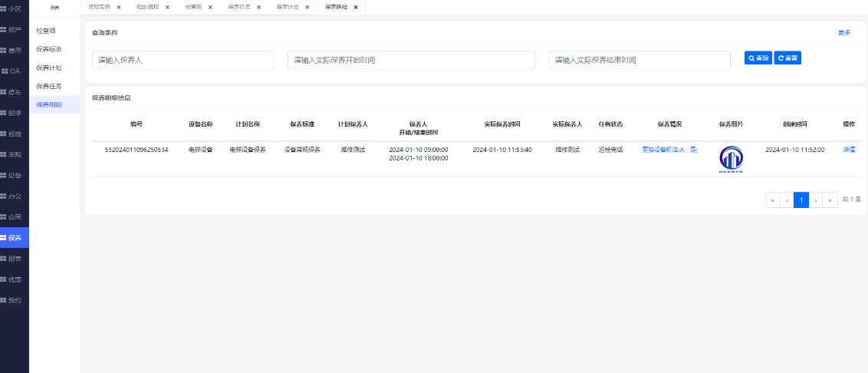The width and height of the screenshot is (868, 373).
Task: Close the 保养计划 tab
Action: [x=307, y=7]
